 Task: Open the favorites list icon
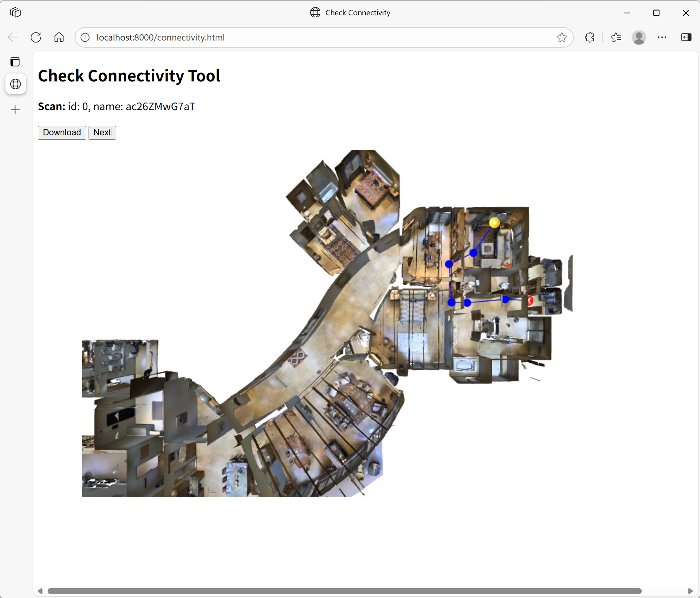(x=616, y=37)
